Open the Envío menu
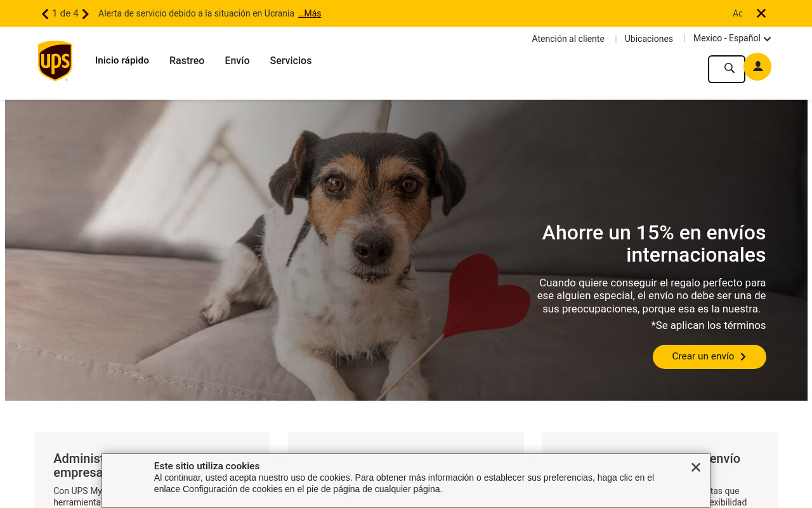812x508 pixels. click(237, 61)
